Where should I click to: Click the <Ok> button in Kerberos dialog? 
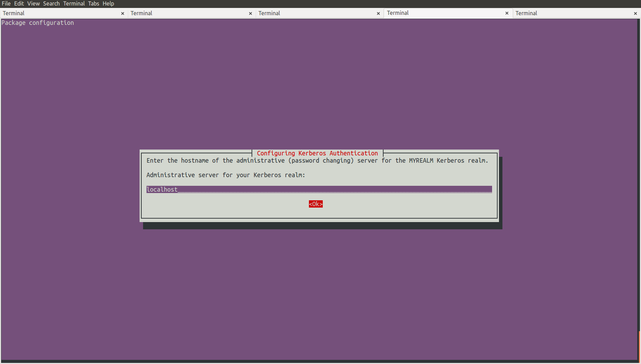[316, 204]
